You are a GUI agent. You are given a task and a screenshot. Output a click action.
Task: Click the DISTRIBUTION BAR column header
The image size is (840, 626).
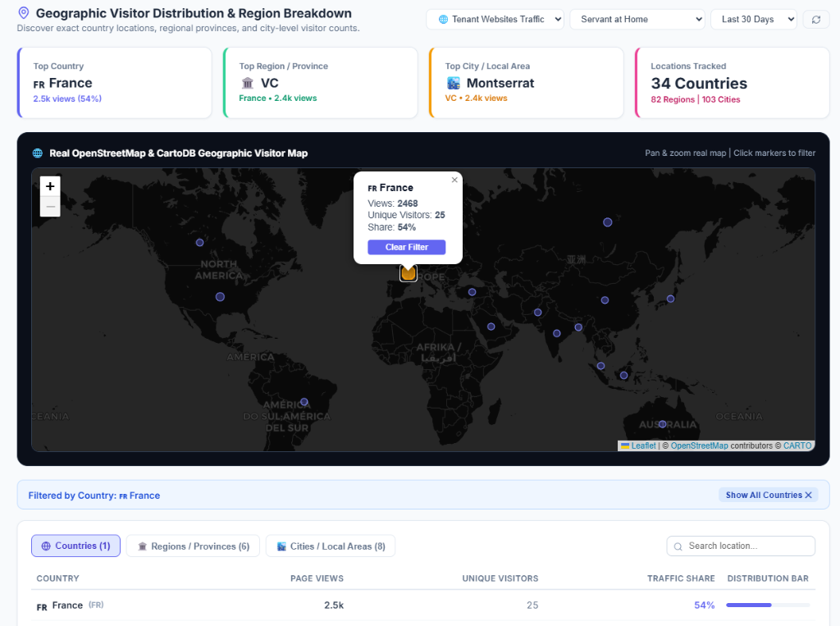coord(768,578)
